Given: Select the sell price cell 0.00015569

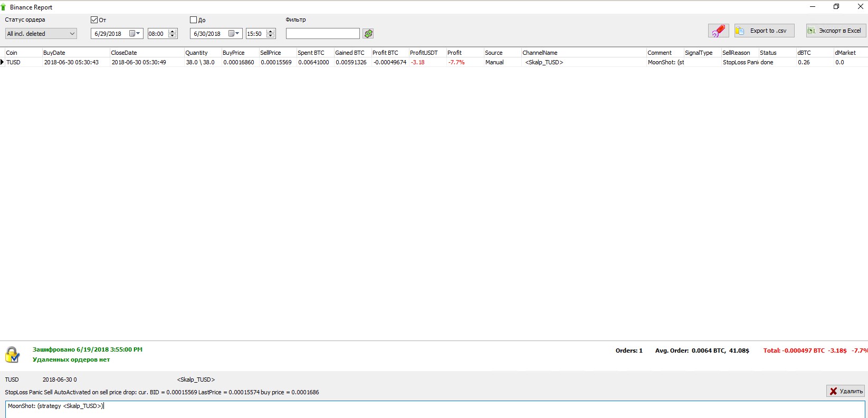Looking at the screenshot, I should pos(278,62).
